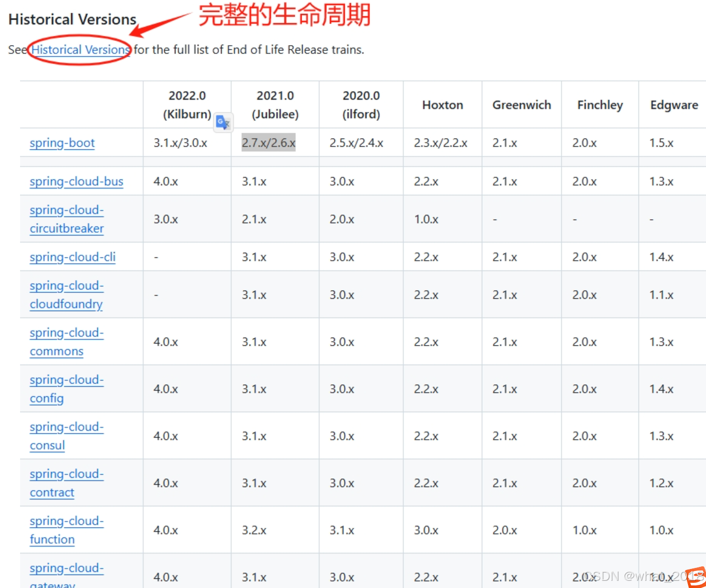The image size is (706, 588).
Task: Click the Edgware column header
Action: pos(674,105)
